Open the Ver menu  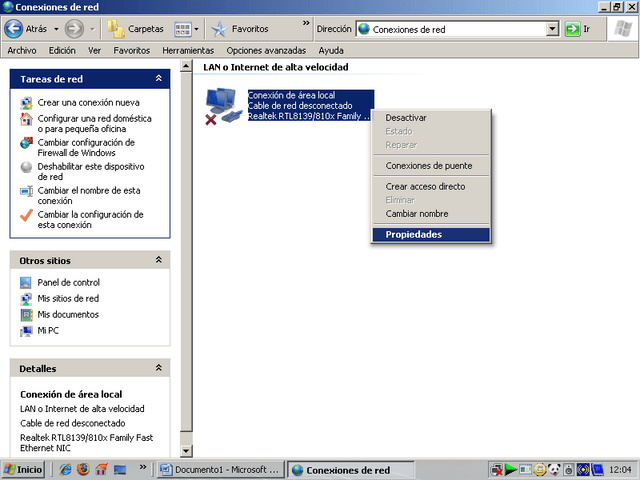pos(94,50)
